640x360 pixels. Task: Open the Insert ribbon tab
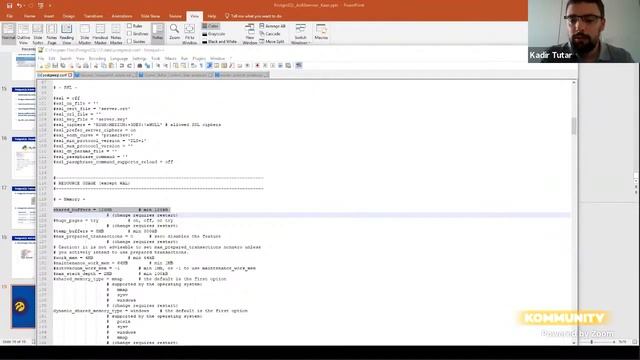[49, 16]
